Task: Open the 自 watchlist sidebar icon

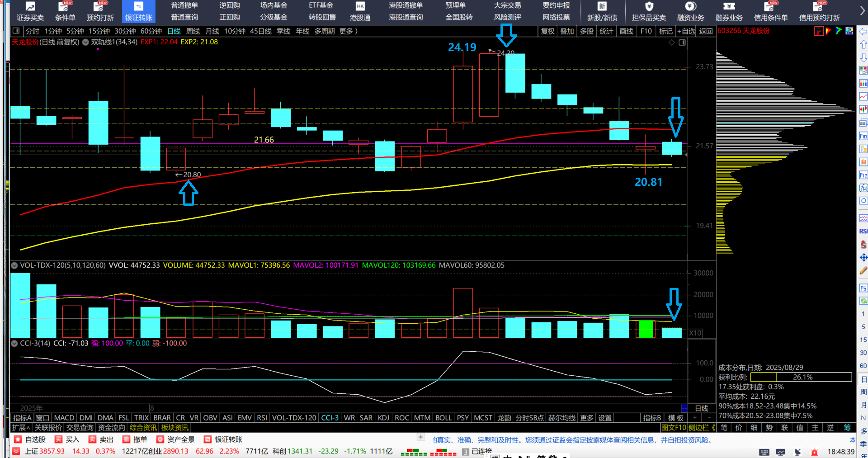Action: pyautogui.click(x=863, y=162)
